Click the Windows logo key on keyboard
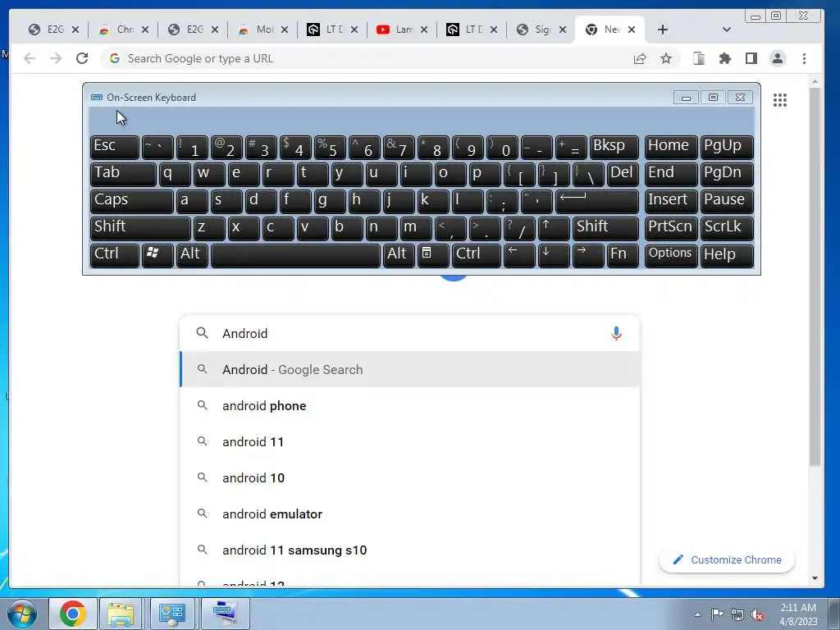Screen dimensions: 840x630 click(157, 255)
